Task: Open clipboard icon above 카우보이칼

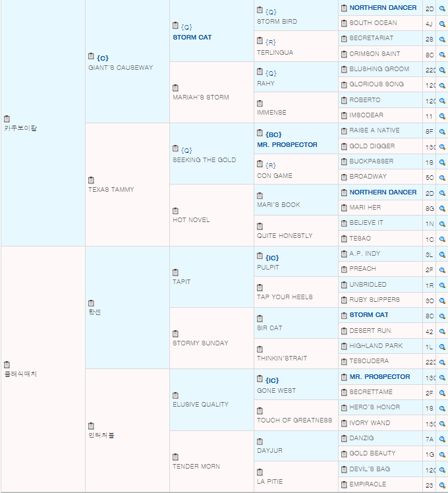Action: [7, 119]
